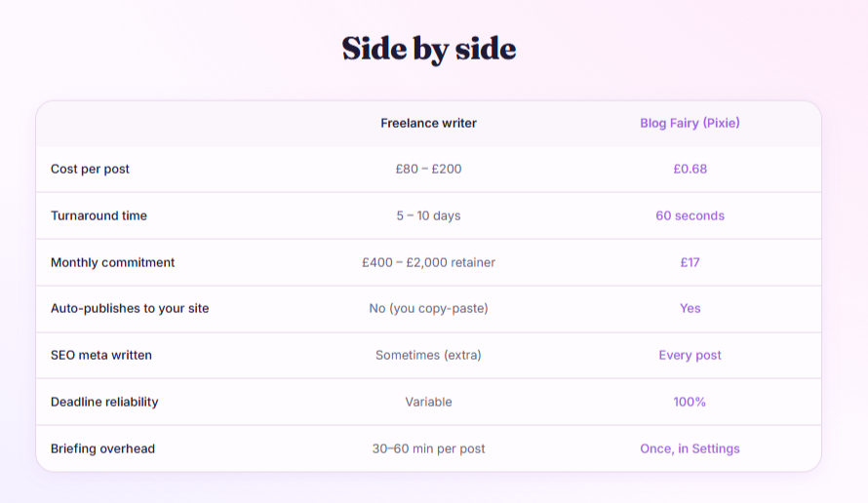
Task: Select the 'Blog Fairy (Pixie)' column header
Action: 690,123
